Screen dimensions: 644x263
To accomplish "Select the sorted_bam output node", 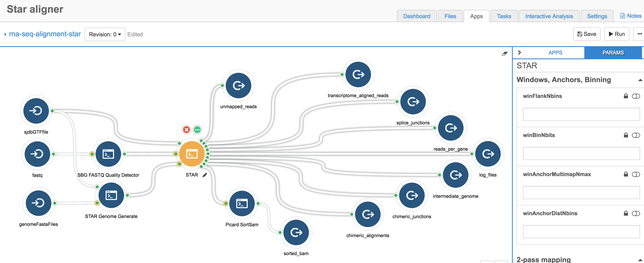I will 296,232.
